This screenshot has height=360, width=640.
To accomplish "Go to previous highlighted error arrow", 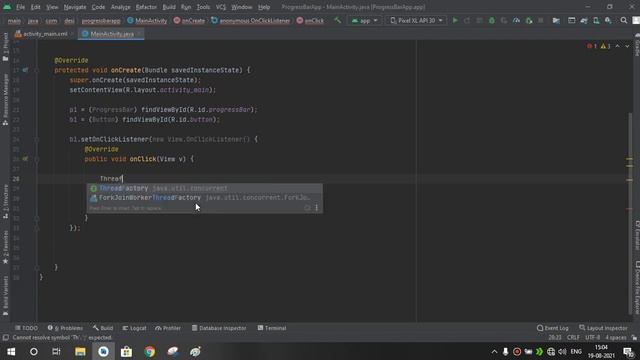I will 618,46.
